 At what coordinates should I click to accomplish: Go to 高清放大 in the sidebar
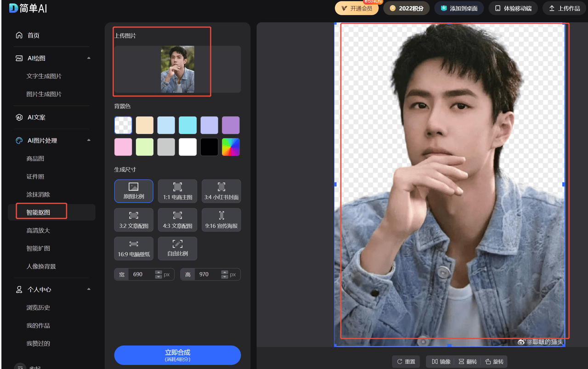pos(39,230)
